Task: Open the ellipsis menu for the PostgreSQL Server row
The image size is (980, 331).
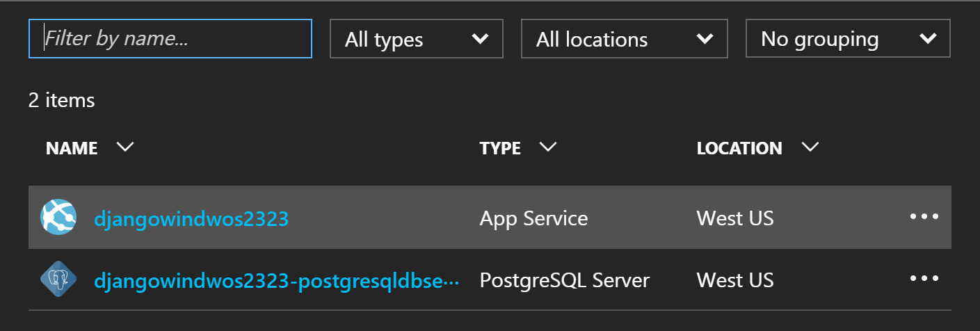Action: point(924,280)
